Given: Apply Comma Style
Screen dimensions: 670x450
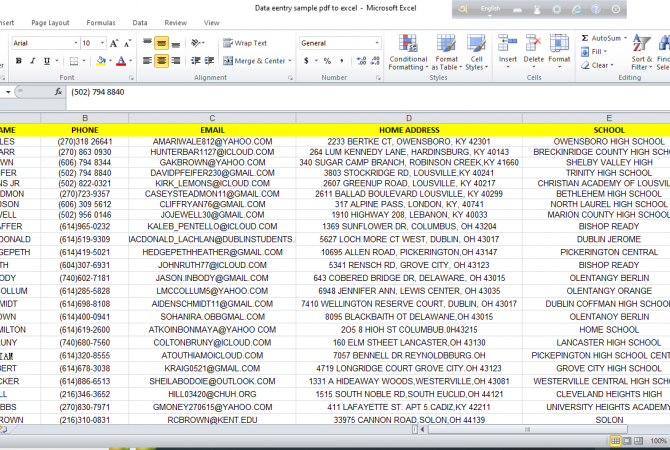Looking at the screenshot, I should pos(341,61).
